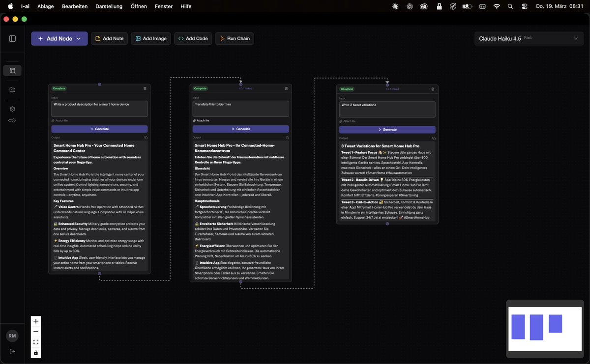Open the Claude Haiku 4.5 model dropdown
Viewport: 590px width, 364px height.
click(x=529, y=38)
